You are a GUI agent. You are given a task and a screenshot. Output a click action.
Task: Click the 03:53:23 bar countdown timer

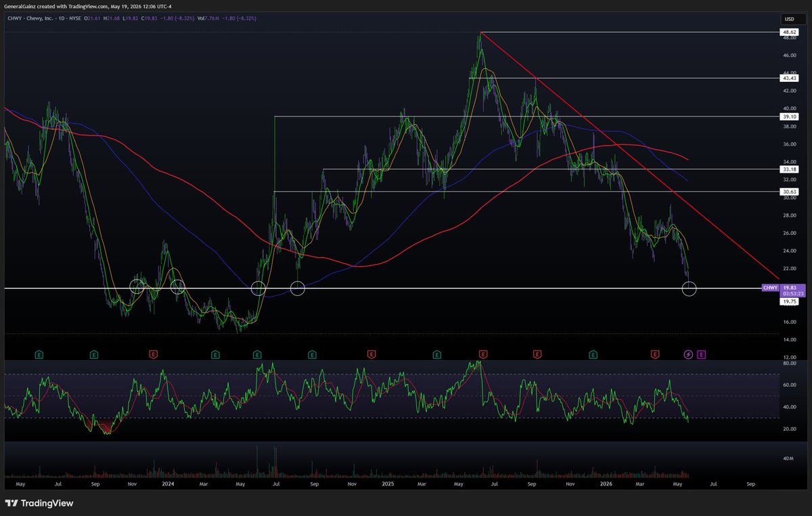point(792,295)
